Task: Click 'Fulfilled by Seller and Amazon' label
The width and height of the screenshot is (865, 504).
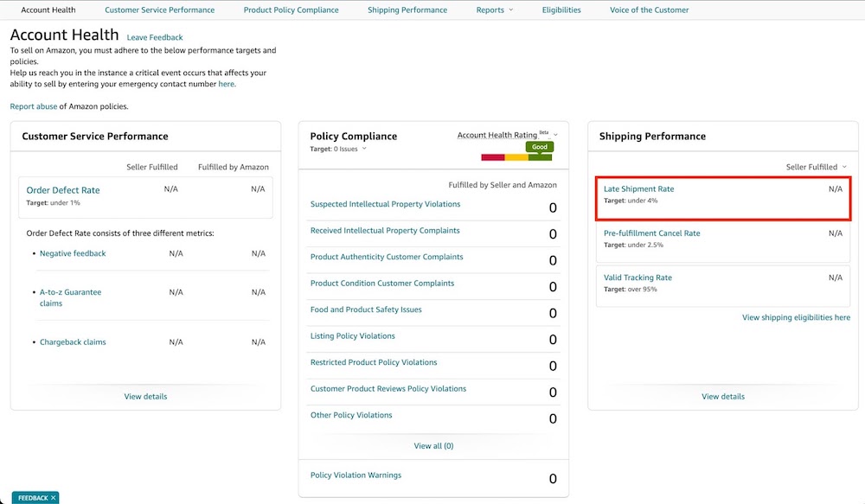Action: pyautogui.click(x=503, y=185)
